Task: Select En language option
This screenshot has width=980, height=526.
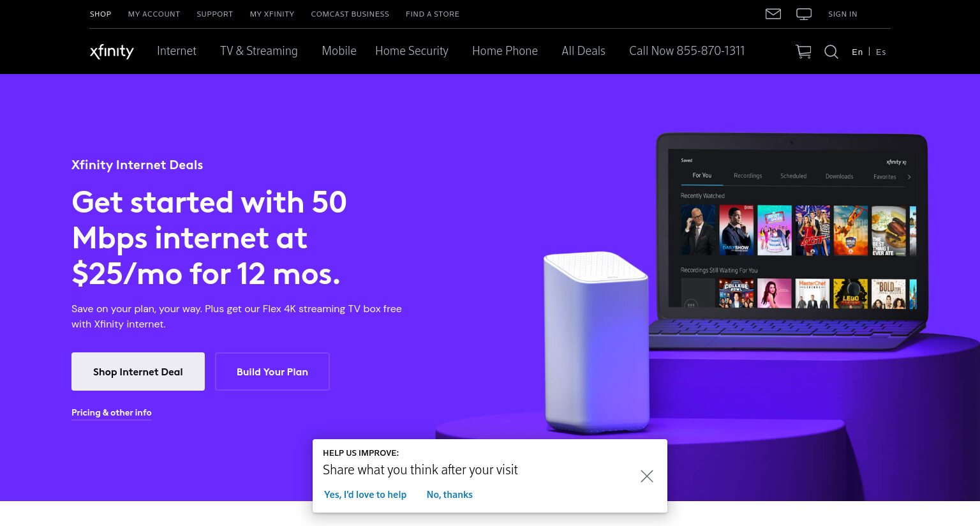Action: click(857, 52)
